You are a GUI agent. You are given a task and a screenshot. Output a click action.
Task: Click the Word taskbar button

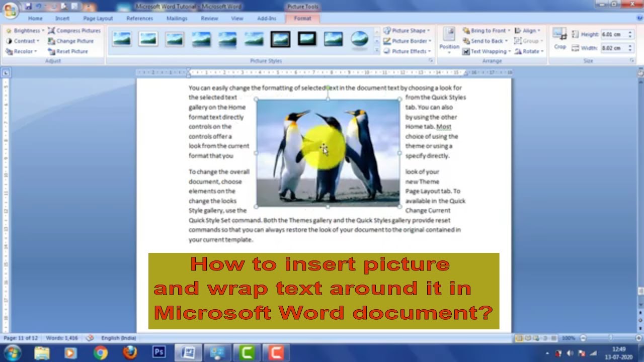pos(188,352)
